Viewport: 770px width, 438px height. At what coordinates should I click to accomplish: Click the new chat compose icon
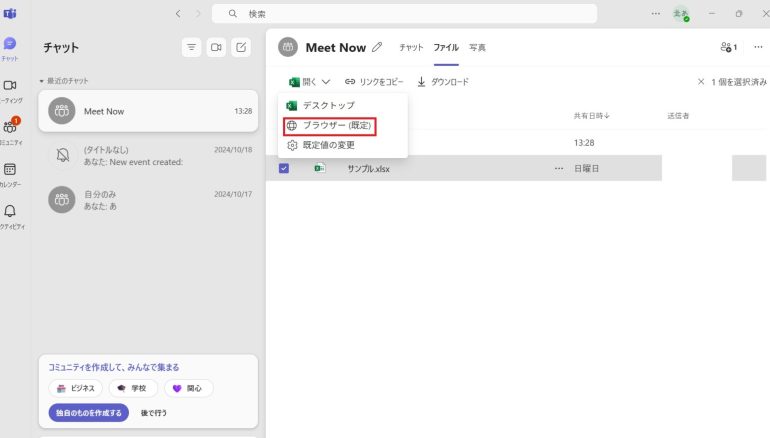pyautogui.click(x=241, y=47)
